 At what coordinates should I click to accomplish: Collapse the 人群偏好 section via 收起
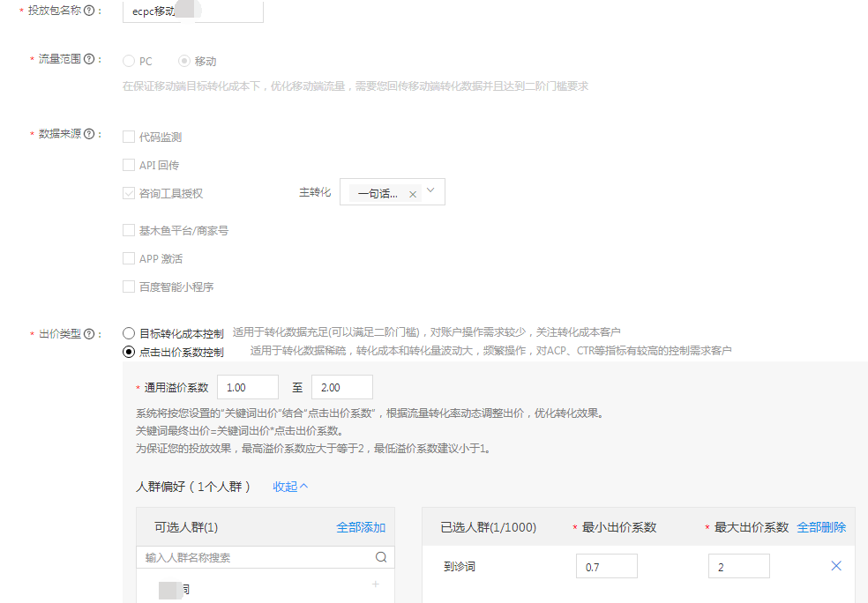(x=288, y=486)
